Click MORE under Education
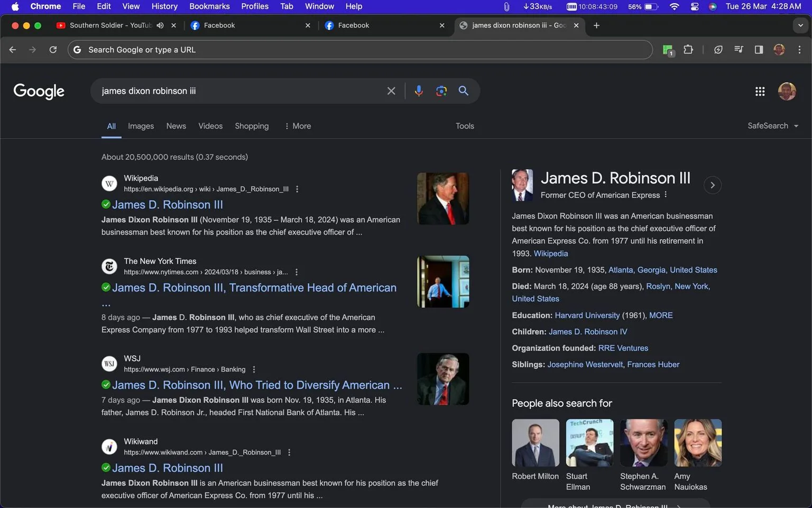 point(661,315)
